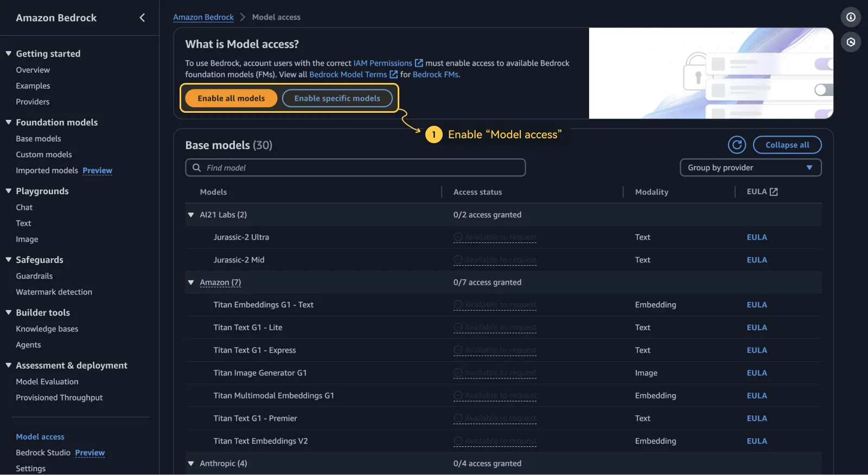This screenshot has height=475, width=868.
Task: Collapse the Foundation models section
Action: point(9,123)
